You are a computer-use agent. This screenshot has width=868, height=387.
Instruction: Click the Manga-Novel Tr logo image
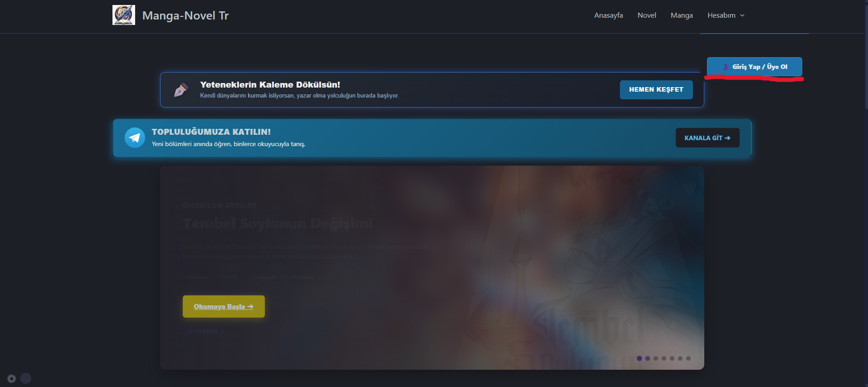(x=124, y=15)
